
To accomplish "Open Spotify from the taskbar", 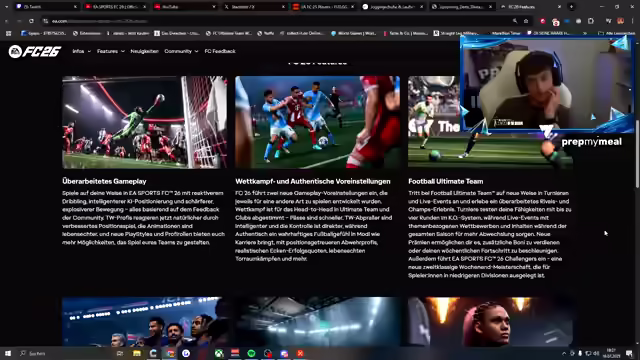I will click(251, 353).
